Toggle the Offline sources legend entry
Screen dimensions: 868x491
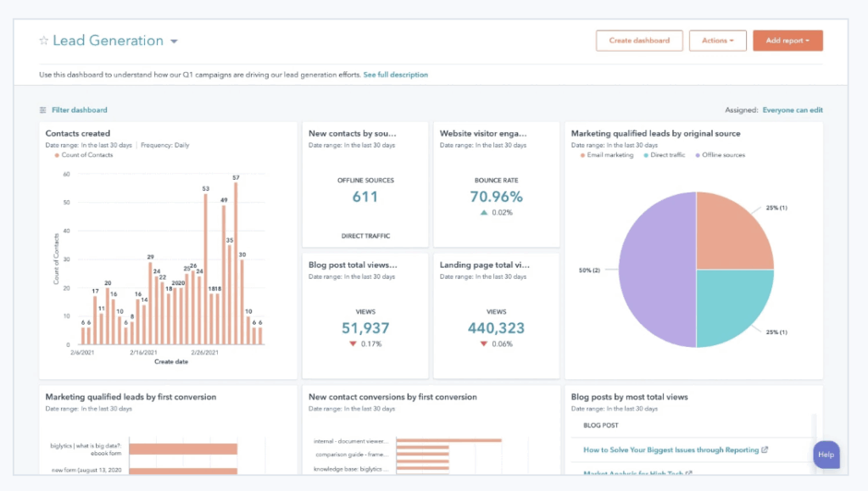coord(721,155)
